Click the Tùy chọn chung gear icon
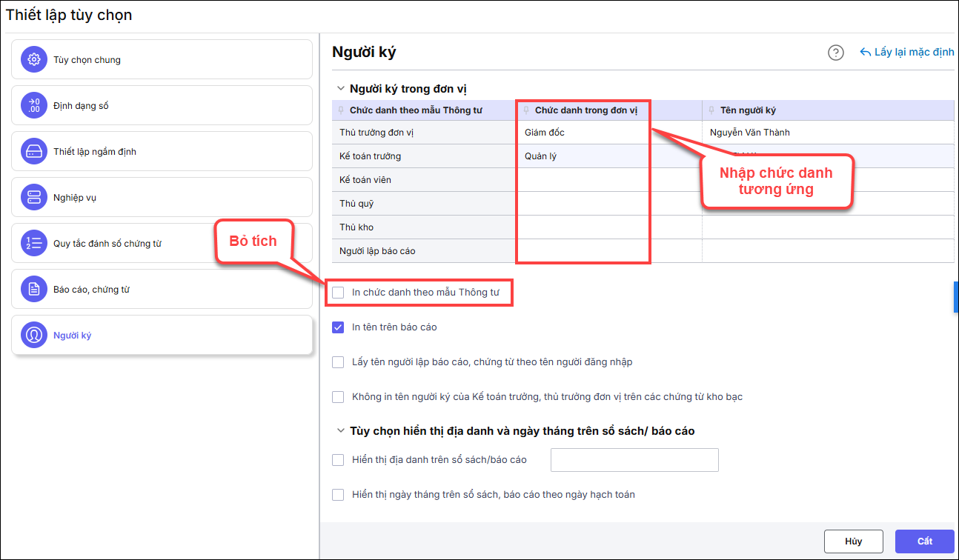Image resolution: width=959 pixels, height=560 pixels. [33, 60]
